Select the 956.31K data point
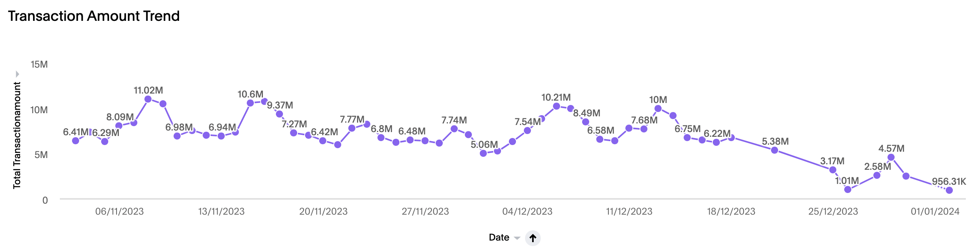980x250 pixels. (949, 190)
